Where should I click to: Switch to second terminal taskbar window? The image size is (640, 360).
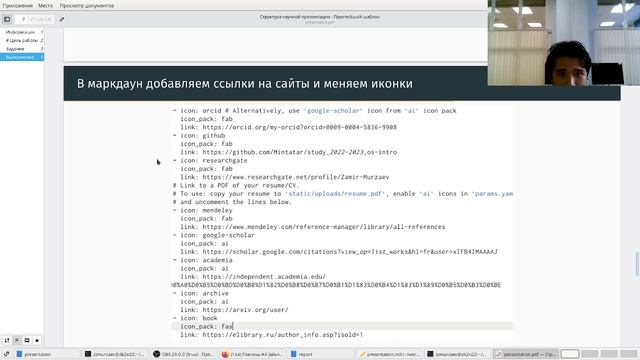point(457,354)
